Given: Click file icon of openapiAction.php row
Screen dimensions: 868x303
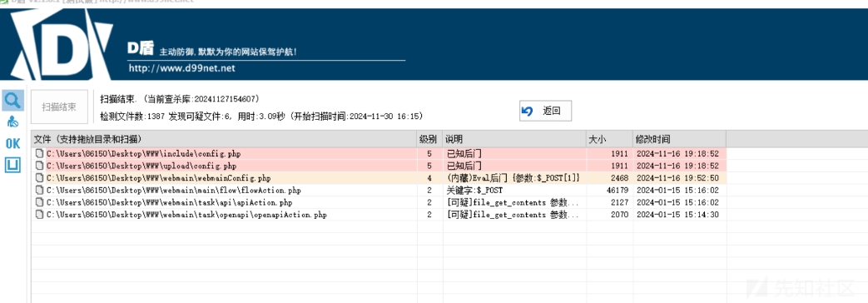Looking at the screenshot, I should (39, 215).
